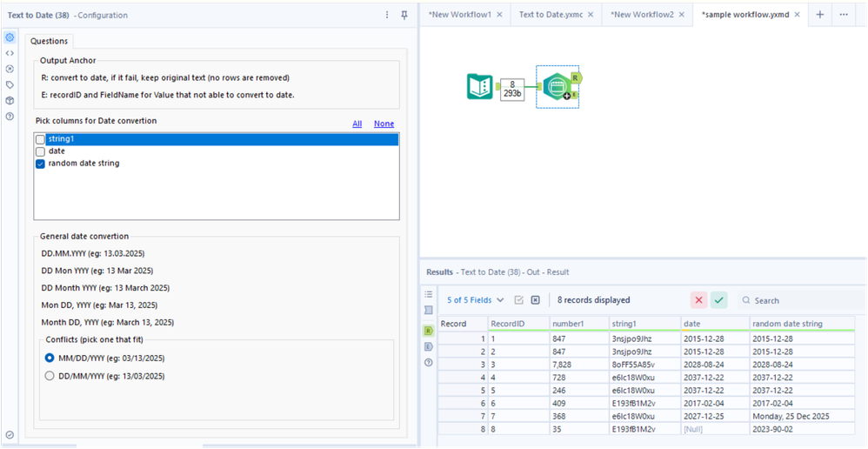Check the date column checkbox
The width and height of the screenshot is (868, 449).
[40, 151]
